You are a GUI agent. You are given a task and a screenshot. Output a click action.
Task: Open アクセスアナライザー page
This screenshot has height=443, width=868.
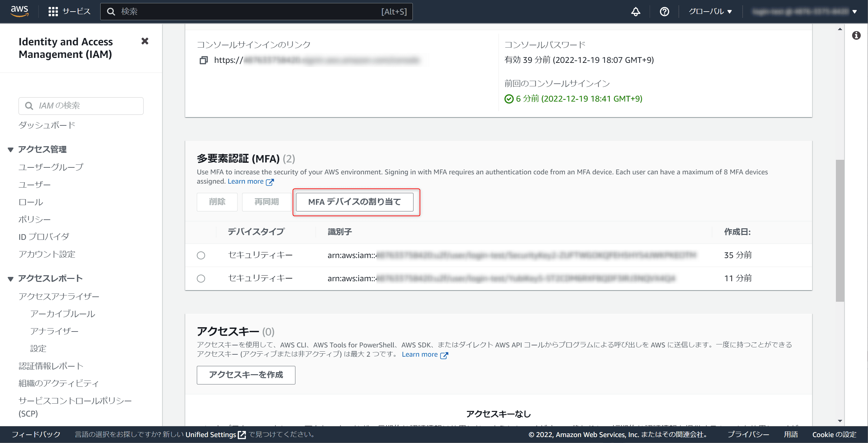tap(59, 296)
